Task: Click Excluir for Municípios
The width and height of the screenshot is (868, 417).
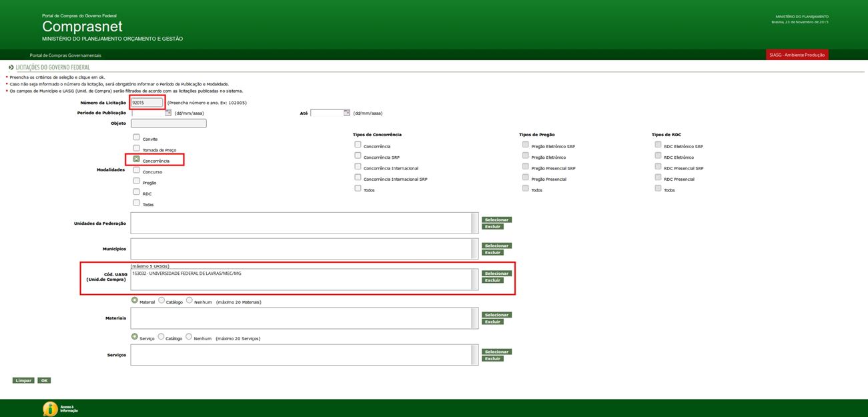Action: tap(492, 253)
